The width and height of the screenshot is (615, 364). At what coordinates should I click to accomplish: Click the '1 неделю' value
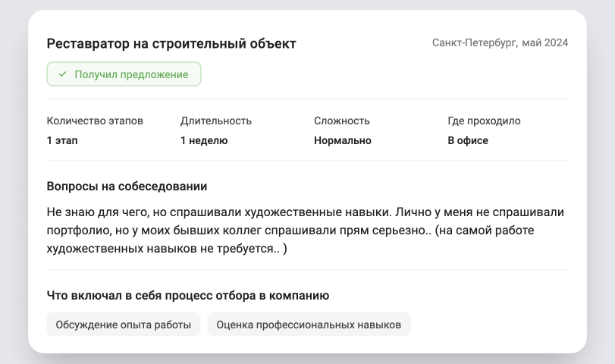(x=204, y=140)
